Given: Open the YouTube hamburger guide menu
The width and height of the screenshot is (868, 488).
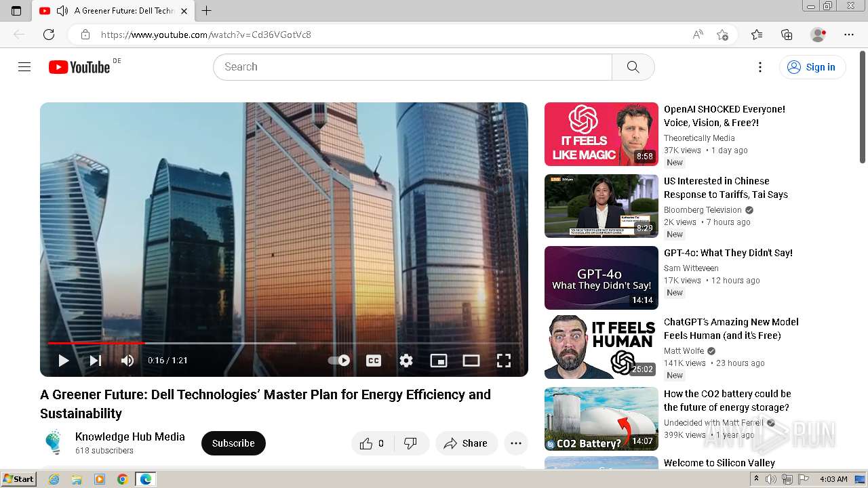Looking at the screenshot, I should (24, 67).
